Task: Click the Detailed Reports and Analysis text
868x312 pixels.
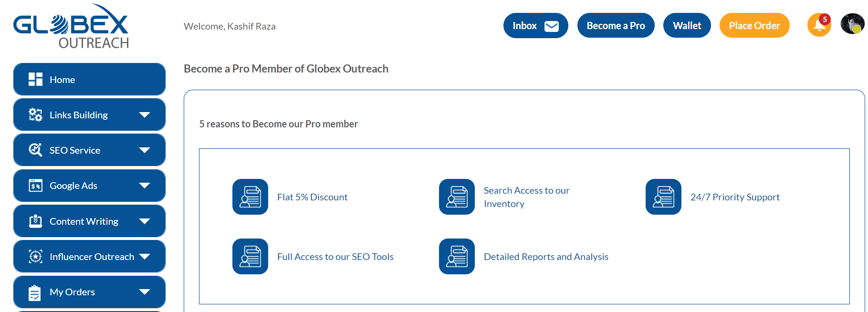Action: tap(546, 257)
